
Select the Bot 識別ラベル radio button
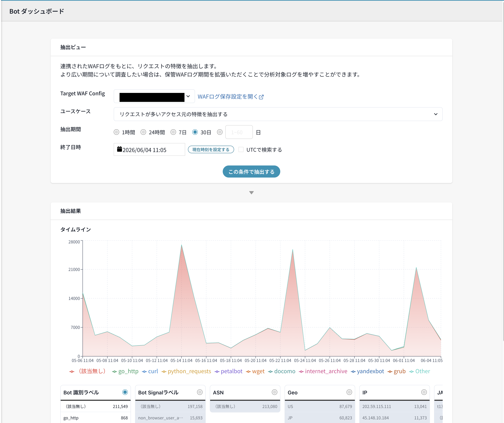pos(125,392)
